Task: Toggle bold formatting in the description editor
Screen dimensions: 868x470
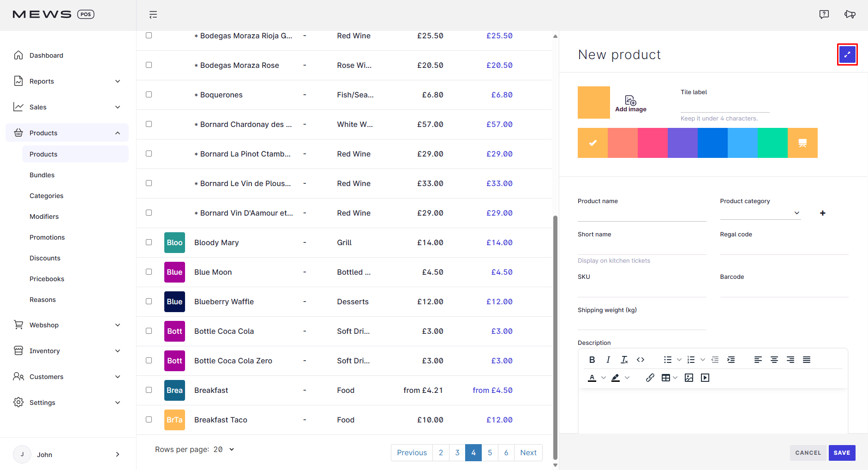Action: click(x=592, y=360)
